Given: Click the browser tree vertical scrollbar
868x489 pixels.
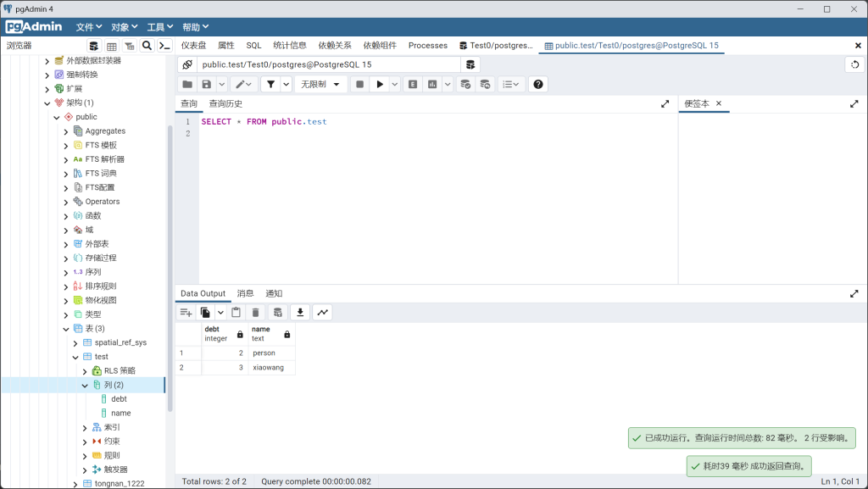Looking at the screenshot, I should point(170,269).
